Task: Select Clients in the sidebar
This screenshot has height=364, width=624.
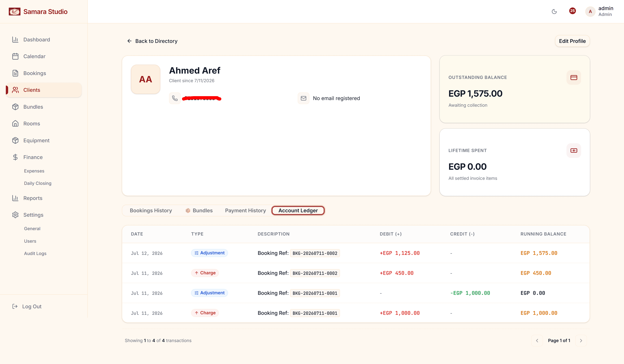Action: [44, 90]
